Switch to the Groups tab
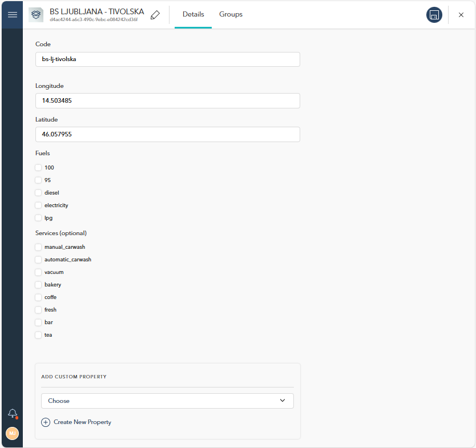Screen dimensions: 476x448 231,15
